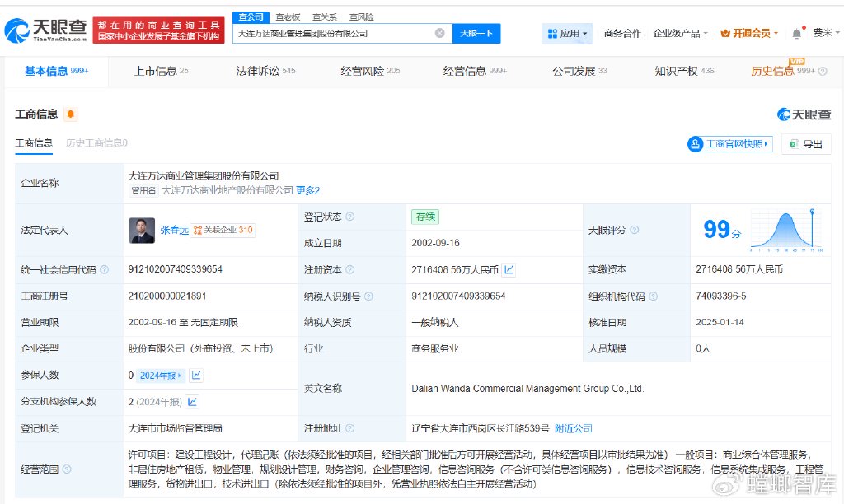
Task: Click the TianYanCha logo at top left
Action: 45,30
